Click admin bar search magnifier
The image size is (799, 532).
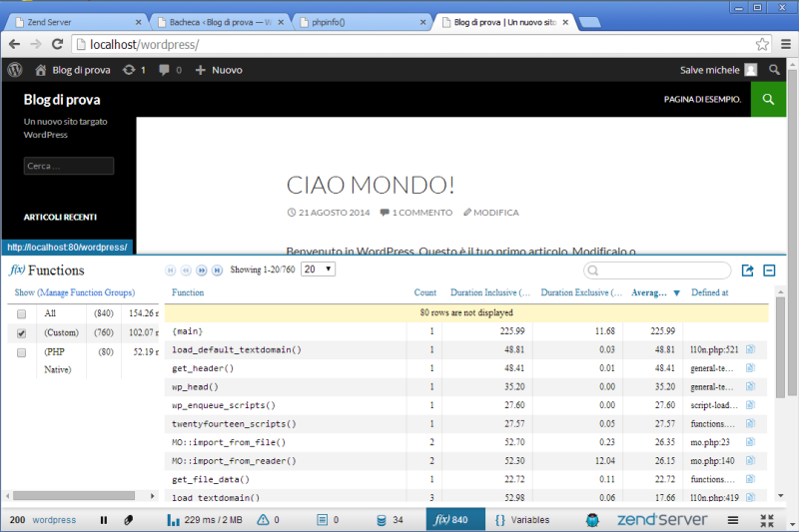(774, 70)
